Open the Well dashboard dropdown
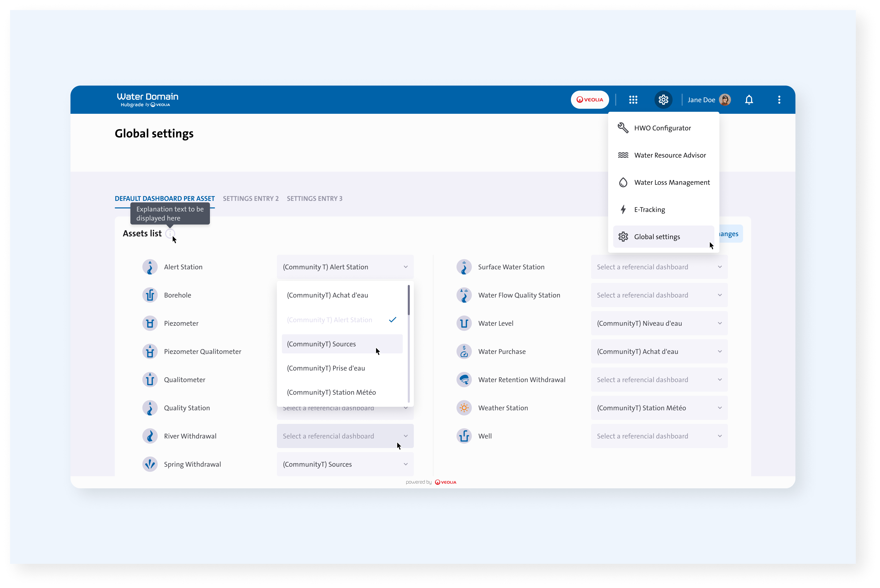 659,436
